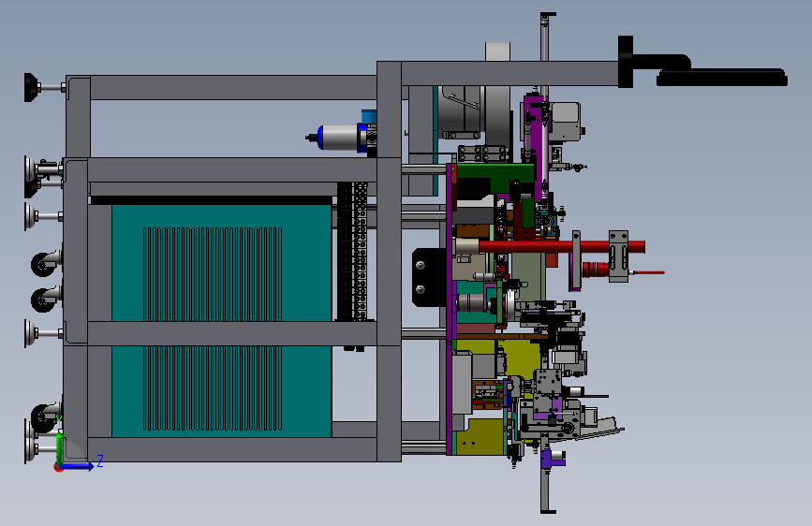Screen dimensions: 812x526
Task: Select the black plate with two screws
Action: (429, 277)
